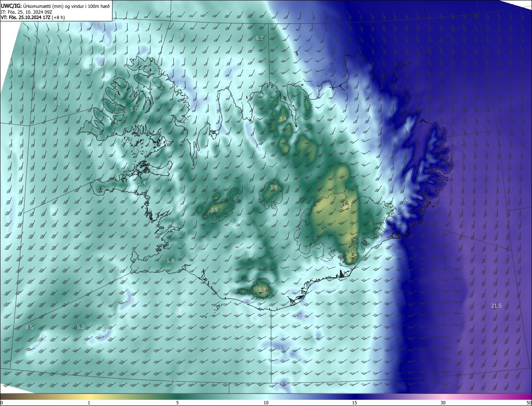Click the 9.9 value label south of Iceland
Viewport: 532px width, 406px height.
[x=180, y=311]
